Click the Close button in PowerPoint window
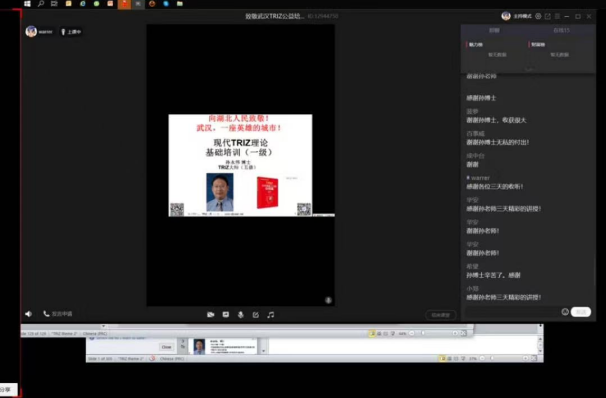Viewport: 606px width, 398px height. (167, 347)
